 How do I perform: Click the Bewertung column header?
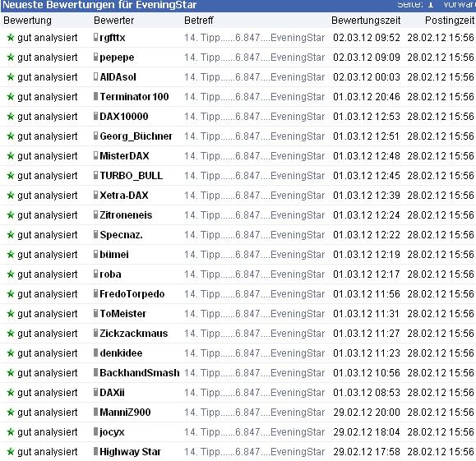coord(28,21)
